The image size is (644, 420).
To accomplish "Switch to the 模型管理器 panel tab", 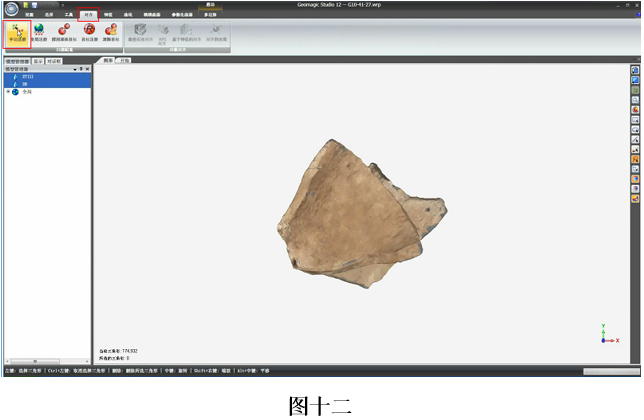I will pyautogui.click(x=17, y=61).
